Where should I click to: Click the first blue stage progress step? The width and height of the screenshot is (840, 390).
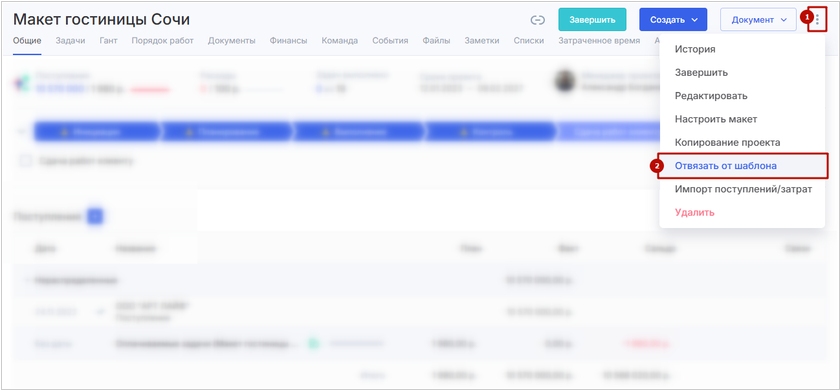96,132
